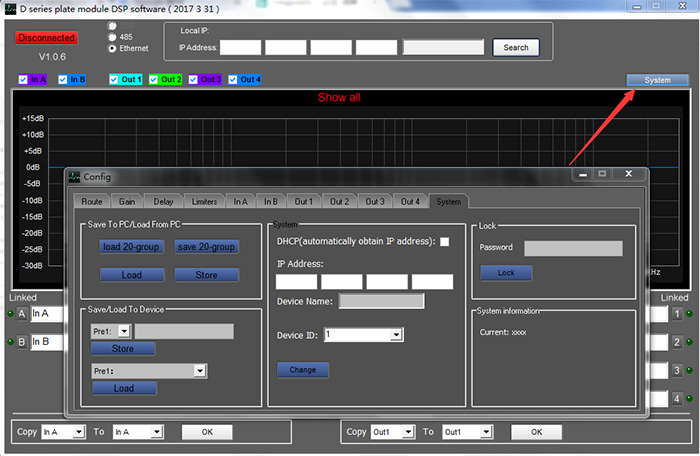Image resolution: width=700 pixels, height=456 pixels.
Task: Toggle the green link LED beside output 3
Action: [689, 370]
